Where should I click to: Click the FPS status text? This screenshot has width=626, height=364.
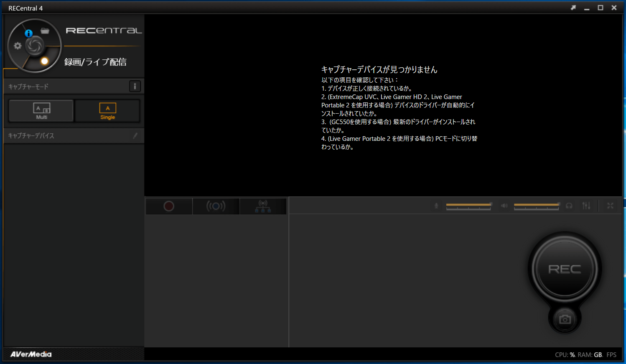[x=611, y=355]
